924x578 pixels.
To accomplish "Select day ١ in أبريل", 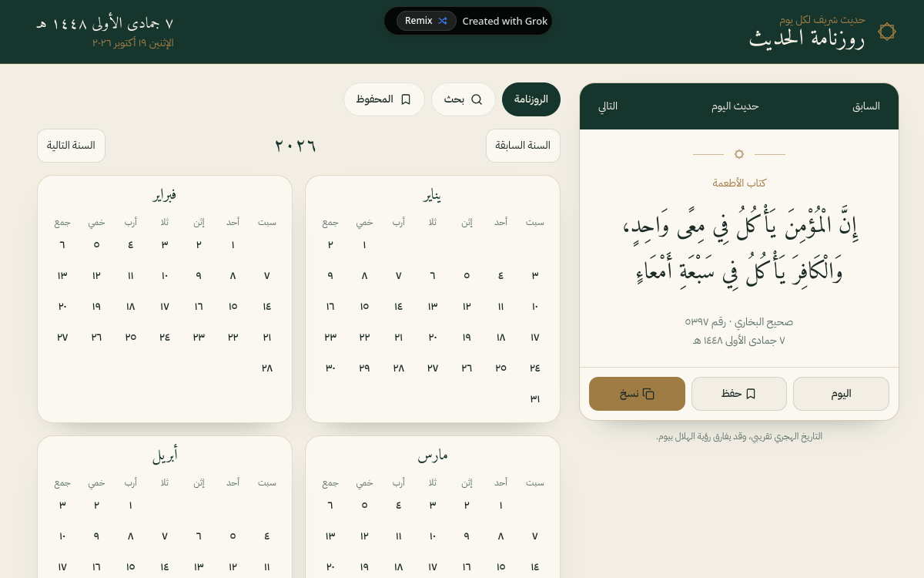I will click(130, 506).
